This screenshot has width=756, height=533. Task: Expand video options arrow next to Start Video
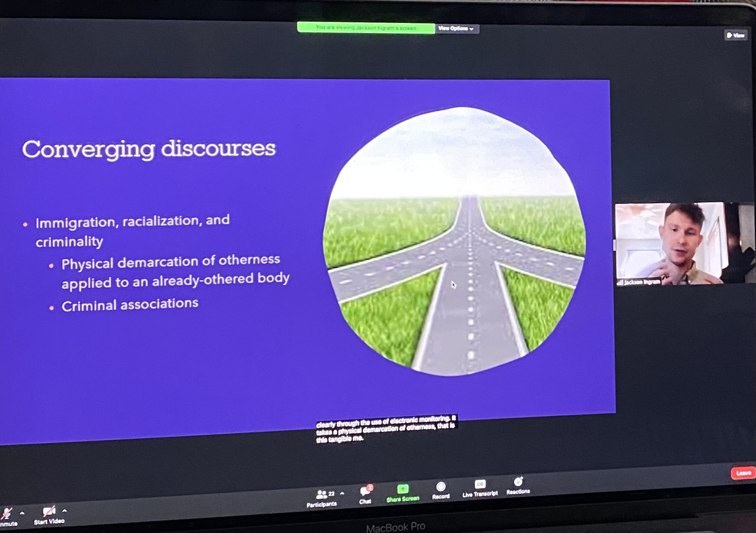65,510
